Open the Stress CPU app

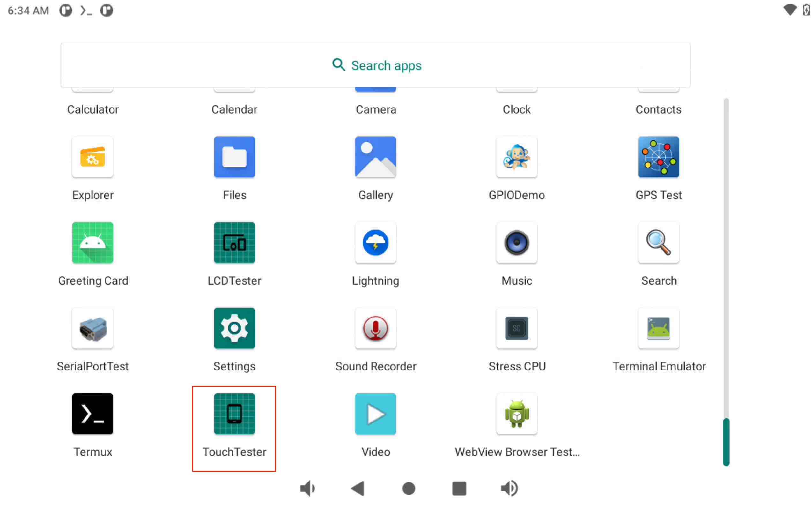pyautogui.click(x=516, y=328)
